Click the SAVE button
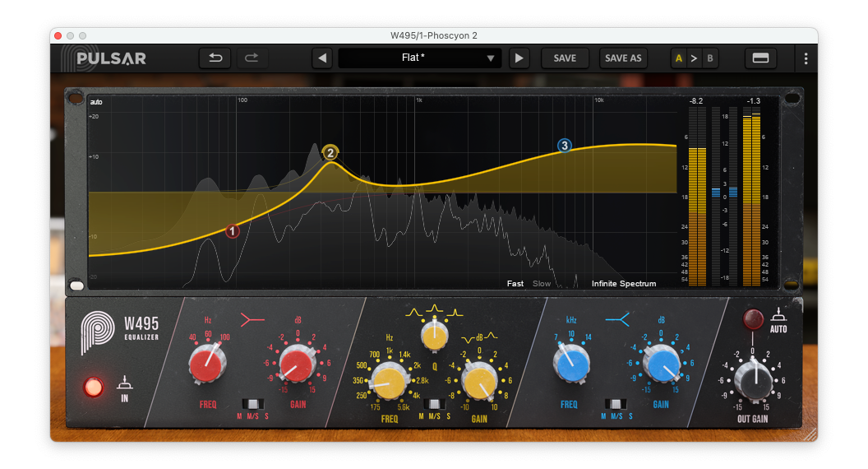 click(x=565, y=58)
